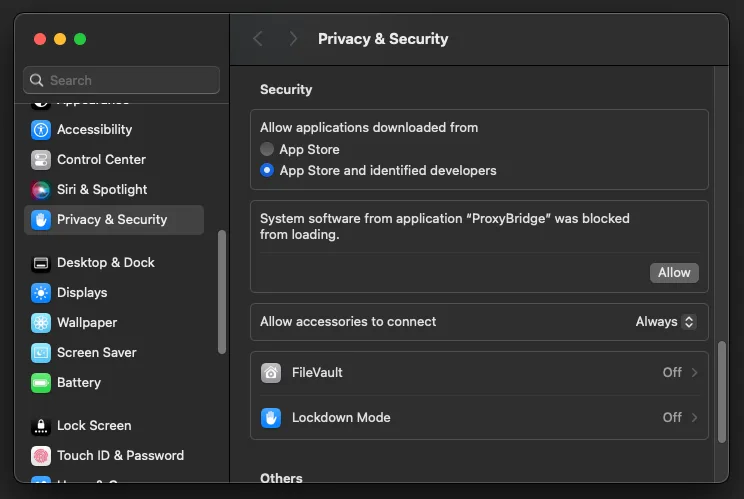
Task: Expand the FileVault settings row
Action: pyautogui.click(x=479, y=373)
